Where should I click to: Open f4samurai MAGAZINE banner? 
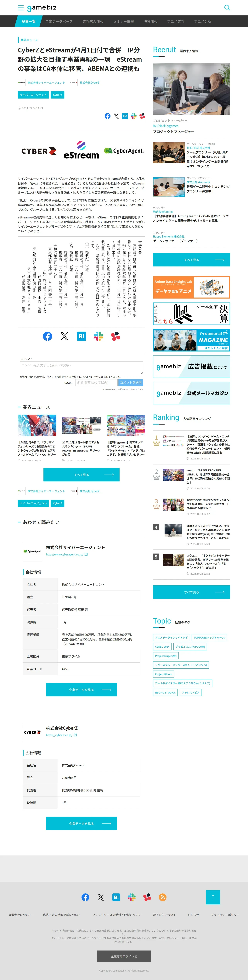191,340
